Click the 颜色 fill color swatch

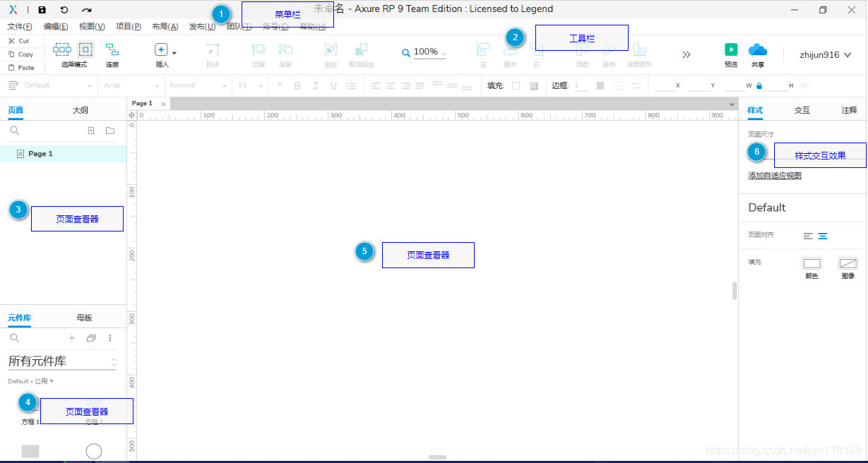pyautogui.click(x=811, y=264)
